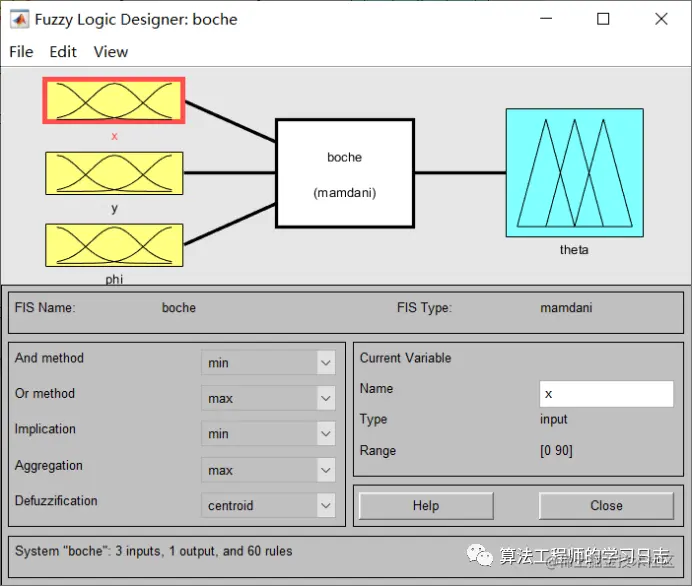Open the Edit menu
This screenshot has width=692, height=587.
coord(63,52)
